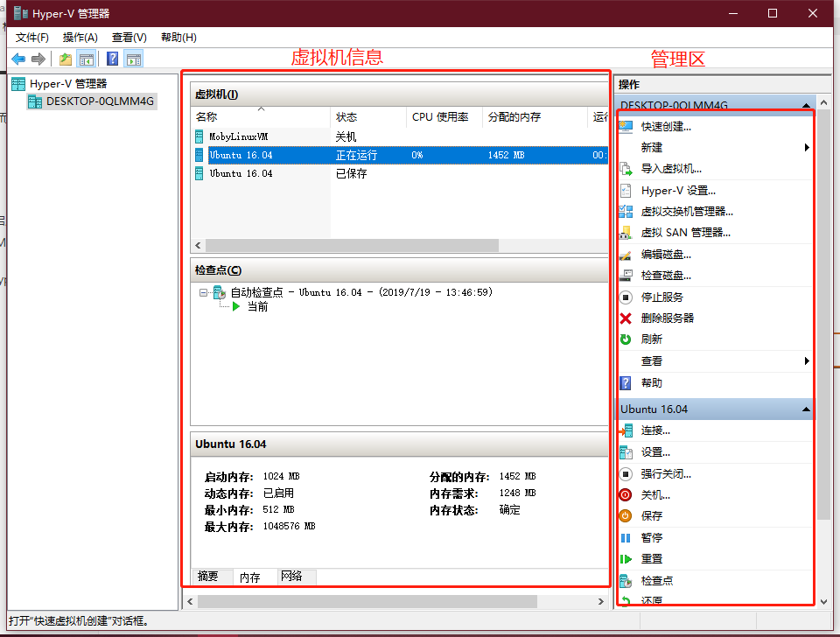The width and height of the screenshot is (840, 637).
Task: Open Hyper-V 设置 action
Action: click(x=677, y=191)
